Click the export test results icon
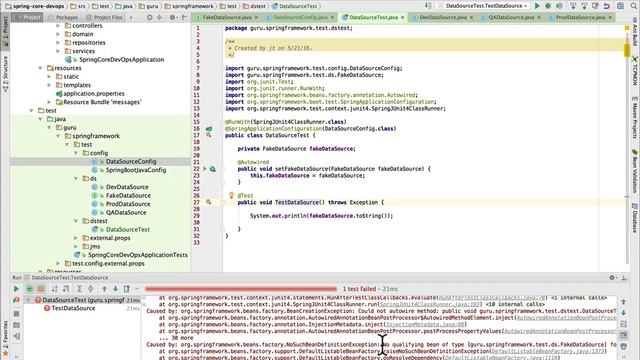Viewport: 640px width, 360px height. tap(127, 289)
